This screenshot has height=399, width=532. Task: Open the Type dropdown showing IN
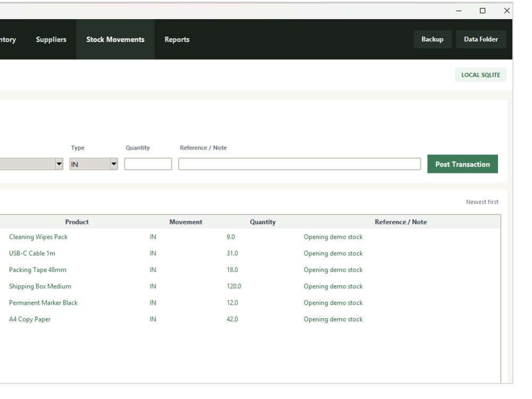[94, 164]
